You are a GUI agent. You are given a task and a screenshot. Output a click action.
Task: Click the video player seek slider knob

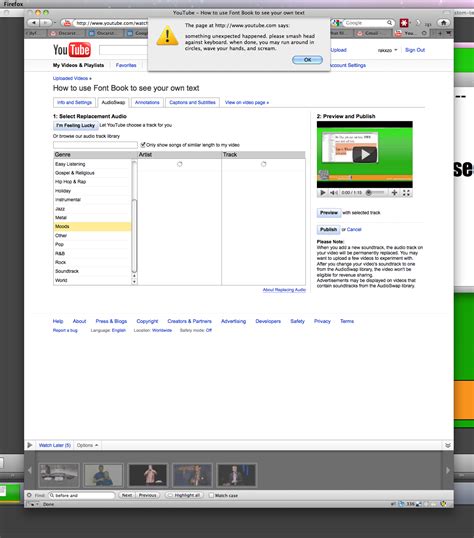(x=369, y=193)
